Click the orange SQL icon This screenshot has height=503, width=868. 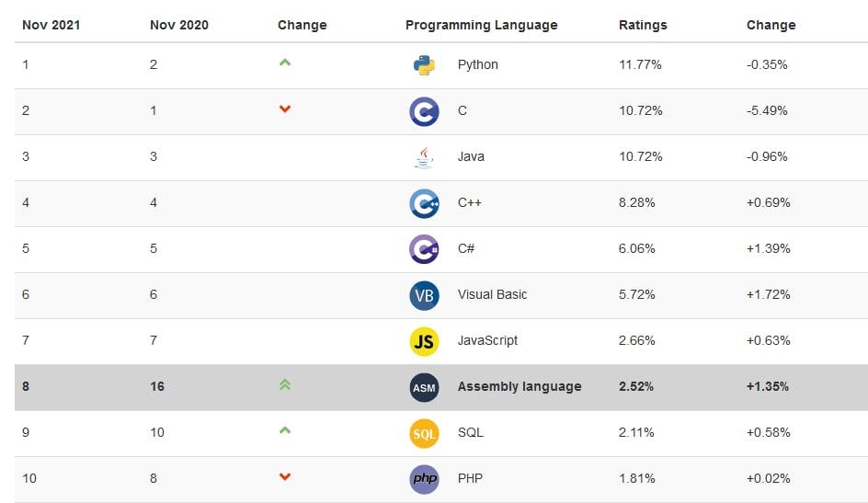(x=424, y=433)
